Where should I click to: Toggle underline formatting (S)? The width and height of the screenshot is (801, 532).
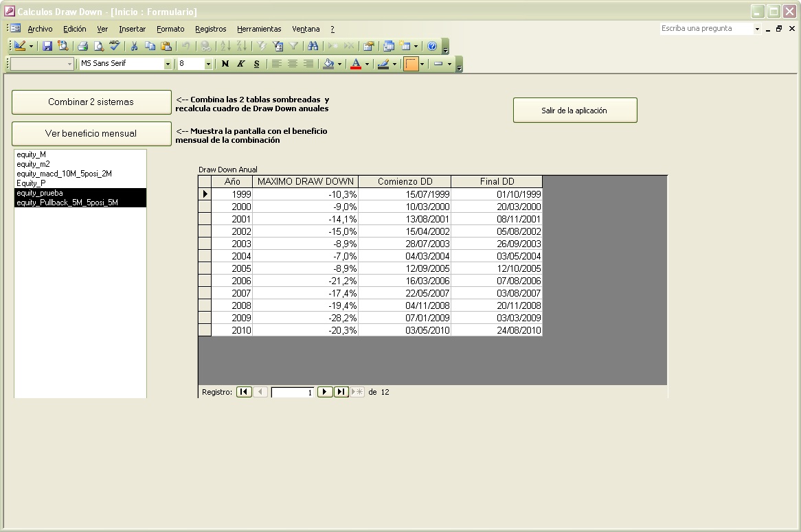pyautogui.click(x=256, y=64)
